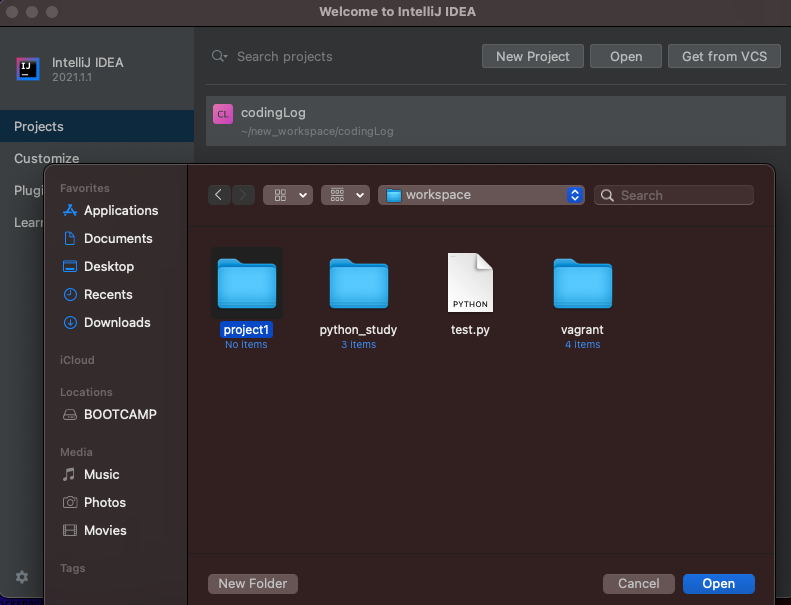Click the blue Open button in file dialog

click(719, 584)
